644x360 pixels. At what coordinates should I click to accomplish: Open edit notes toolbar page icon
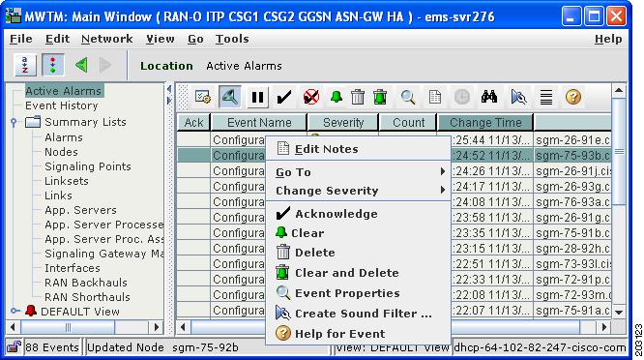(x=434, y=98)
